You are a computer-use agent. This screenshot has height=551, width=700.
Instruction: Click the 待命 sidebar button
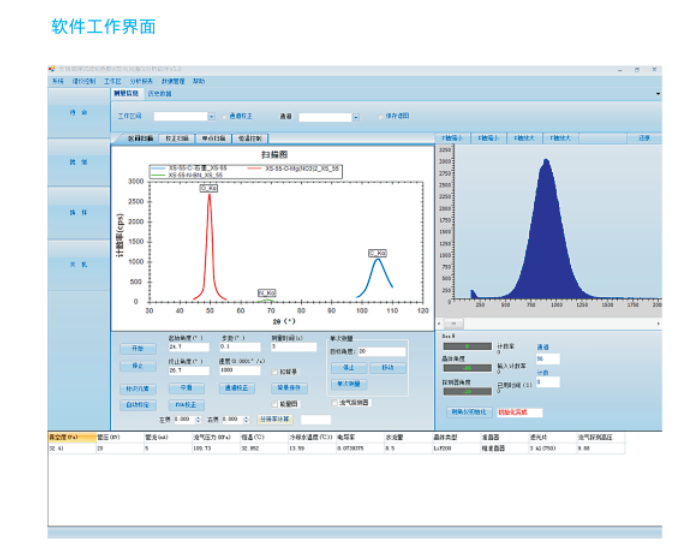[x=79, y=113]
